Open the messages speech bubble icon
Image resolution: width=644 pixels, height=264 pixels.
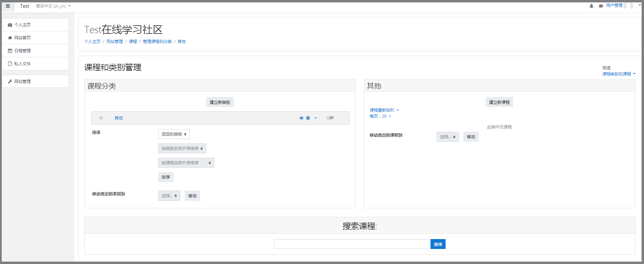tap(601, 6)
